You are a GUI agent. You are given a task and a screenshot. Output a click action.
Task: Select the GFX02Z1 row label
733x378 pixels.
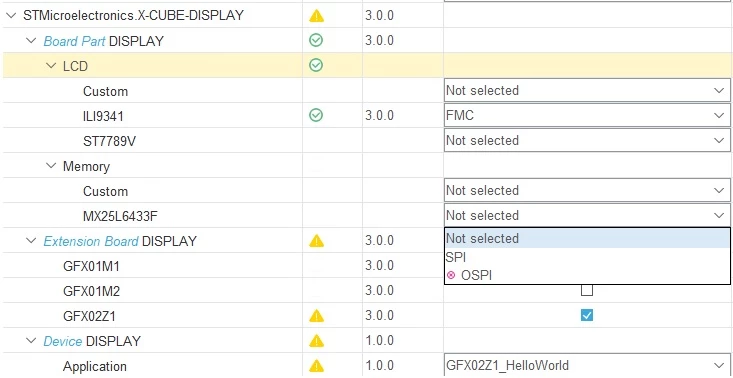pyautogui.click(x=89, y=317)
